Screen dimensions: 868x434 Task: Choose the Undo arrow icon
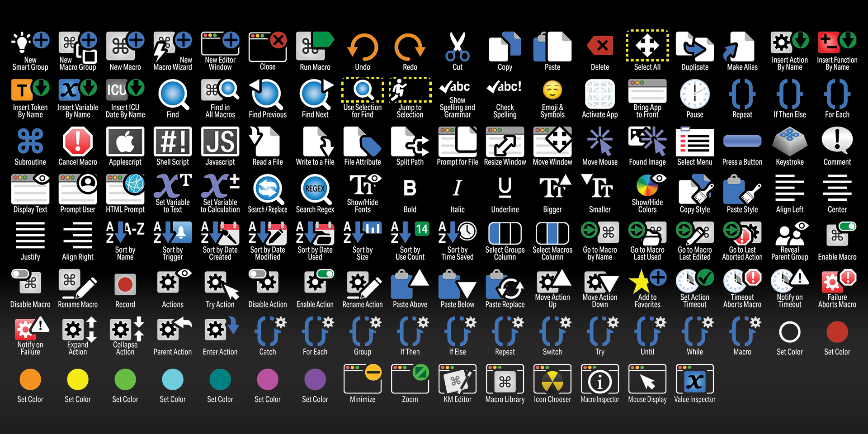[363, 47]
